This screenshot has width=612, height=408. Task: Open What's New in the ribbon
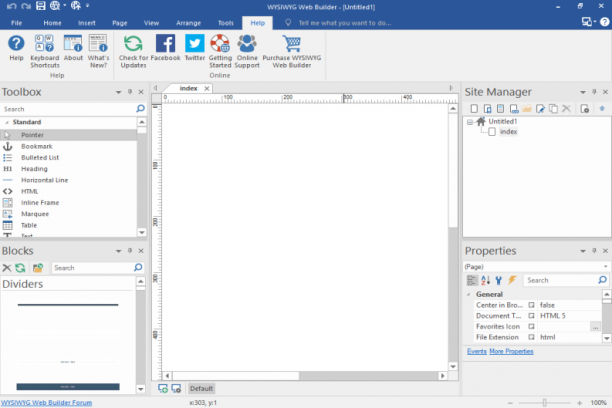[x=98, y=51]
